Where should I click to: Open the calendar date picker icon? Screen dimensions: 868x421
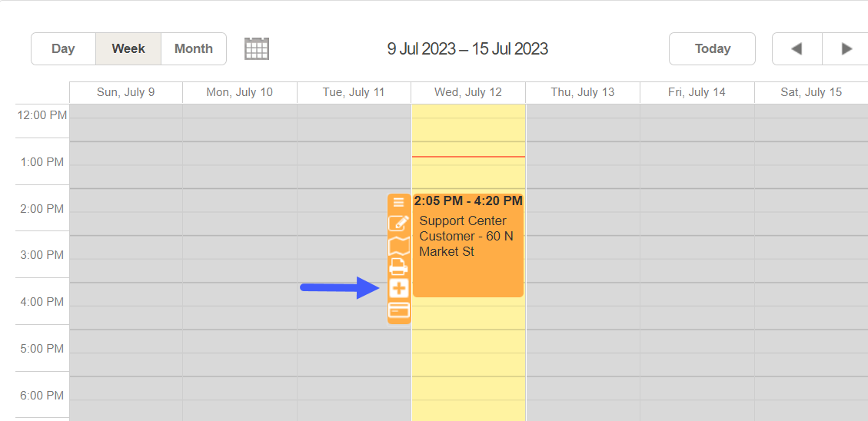click(257, 48)
